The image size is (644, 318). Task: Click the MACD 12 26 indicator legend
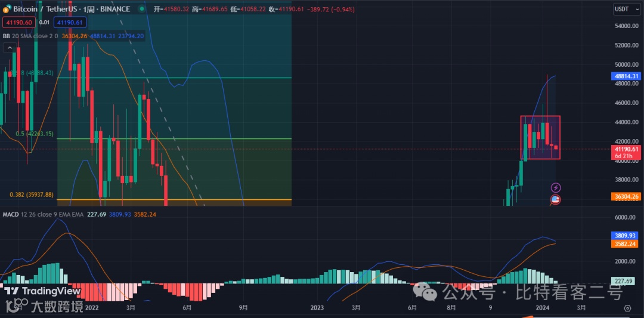pyautogui.click(x=43, y=214)
